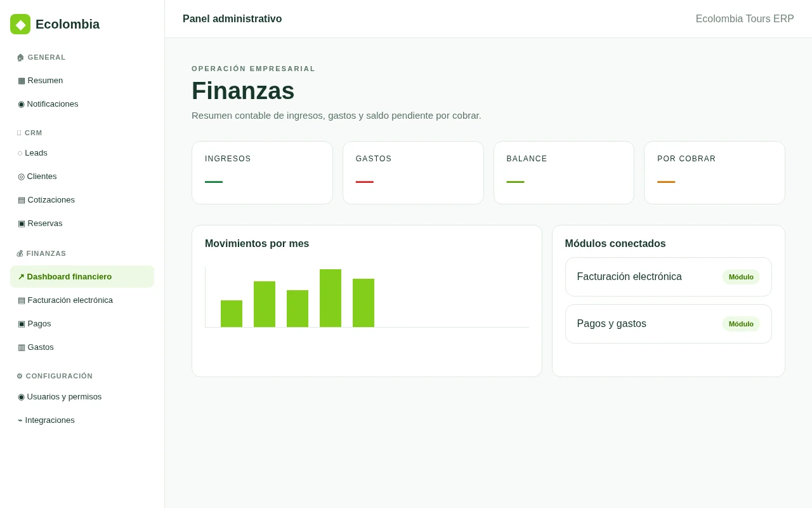Click the CRM section label
This screenshot has width=812, height=508.
coord(30,133)
